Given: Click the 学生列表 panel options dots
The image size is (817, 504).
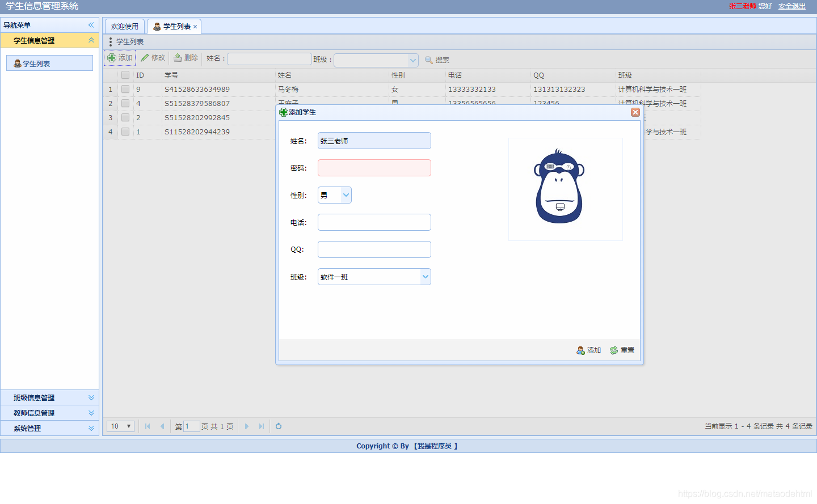Looking at the screenshot, I should (111, 42).
